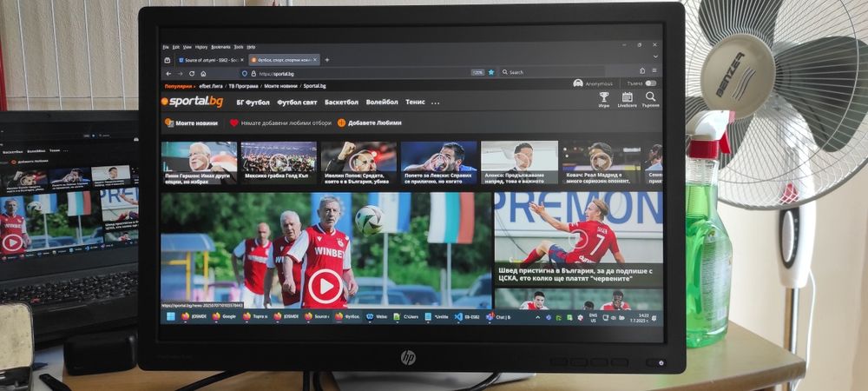Click the sportal.bg logo
The width and height of the screenshot is (868, 391).
192,102
